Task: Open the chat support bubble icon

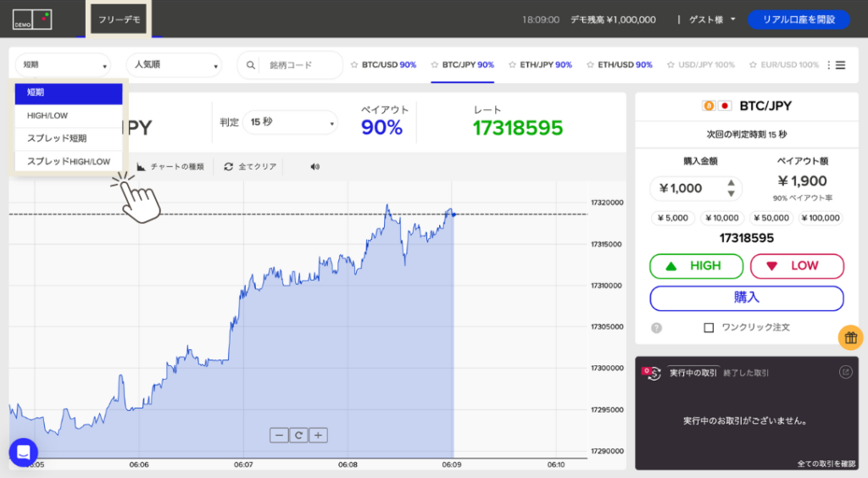Action: pos(23,452)
